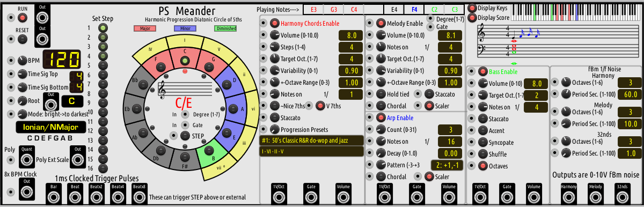This screenshot has height=207, width=644.
Task: Click the Poly Quant input jack
Action: (26, 160)
